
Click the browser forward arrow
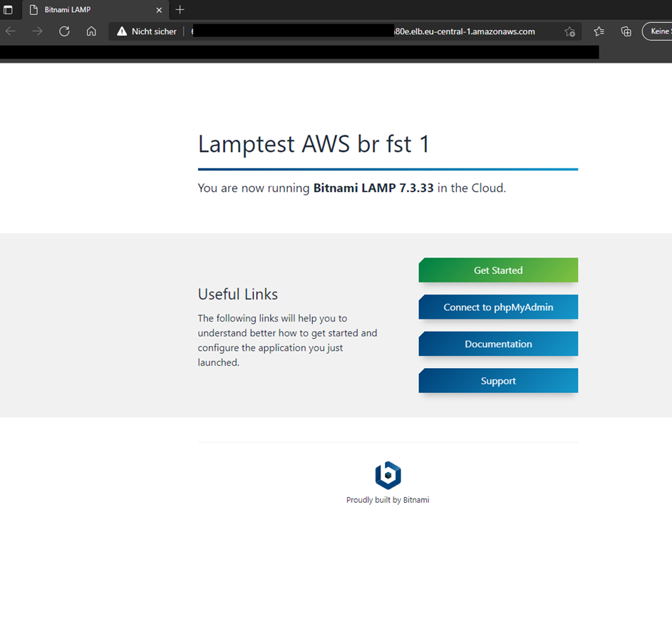[x=37, y=31]
